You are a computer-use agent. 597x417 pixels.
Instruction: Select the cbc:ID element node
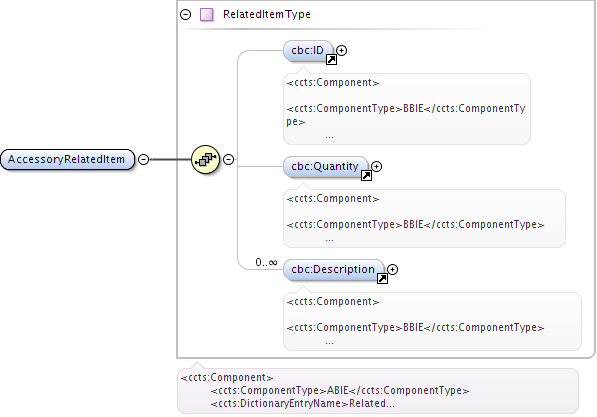click(x=308, y=51)
